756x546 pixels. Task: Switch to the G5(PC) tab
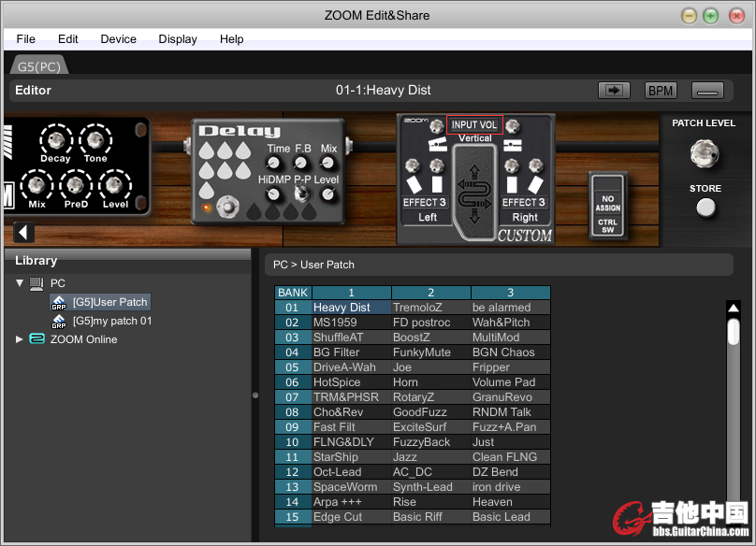pyautogui.click(x=39, y=66)
